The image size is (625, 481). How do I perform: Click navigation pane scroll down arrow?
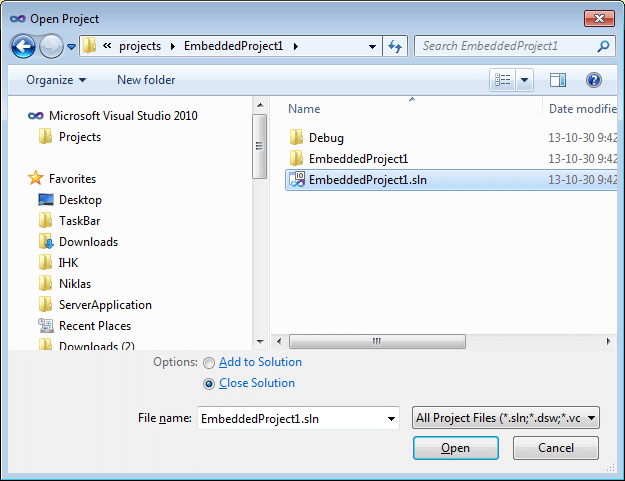click(x=260, y=342)
